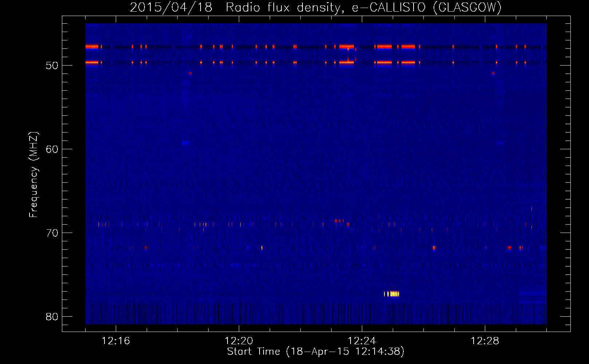Click the 80 frequency tick label
Screen dimensions: 589x364
pyautogui.click(x=52, y=317)
